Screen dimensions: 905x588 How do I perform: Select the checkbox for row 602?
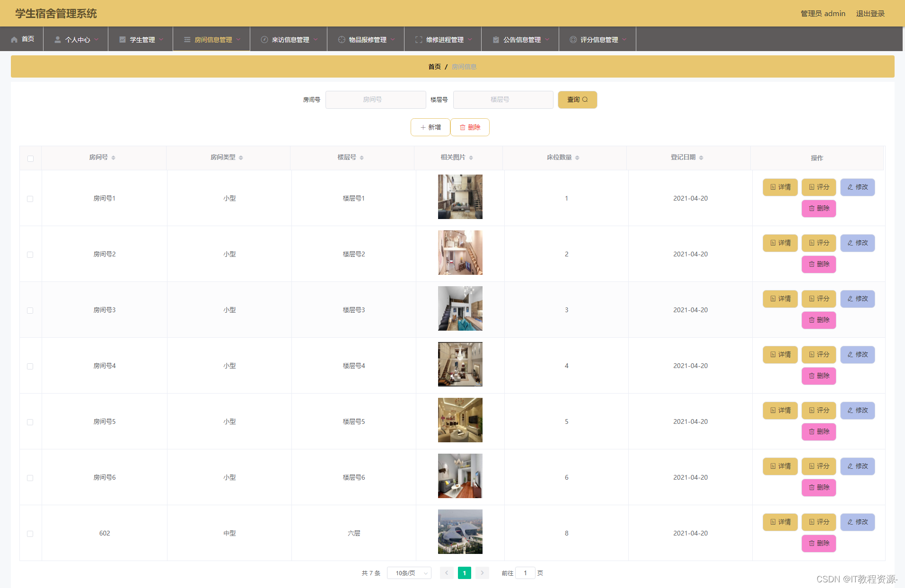[x=30, y=534]
